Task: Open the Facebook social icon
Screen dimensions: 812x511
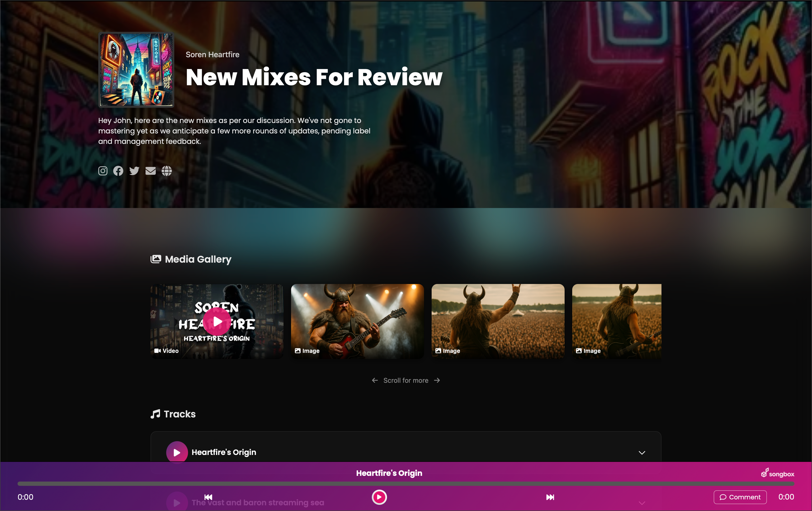Action: (x=118, y=171)
